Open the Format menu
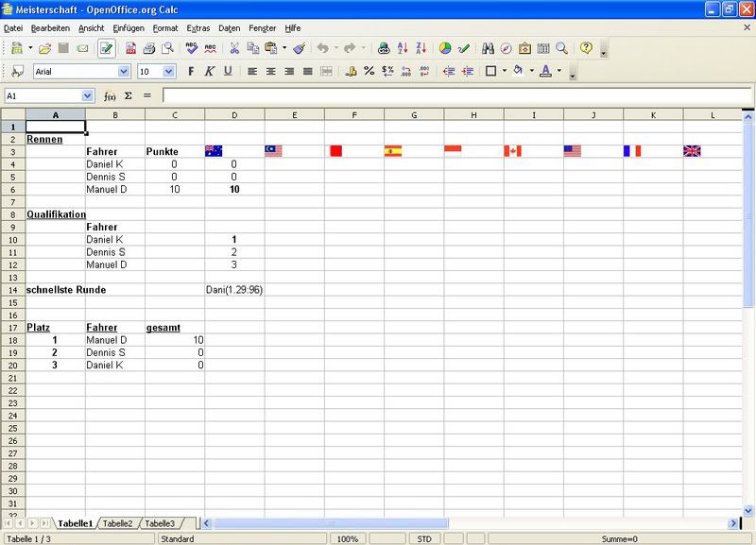The image size is (756, 545). (x=165, y=28)
